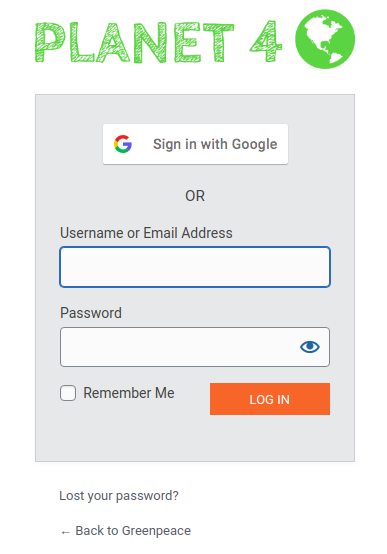Click the PLANET 4 logo text
Viewport: 387px width, 554px height.
pos(158,42)
